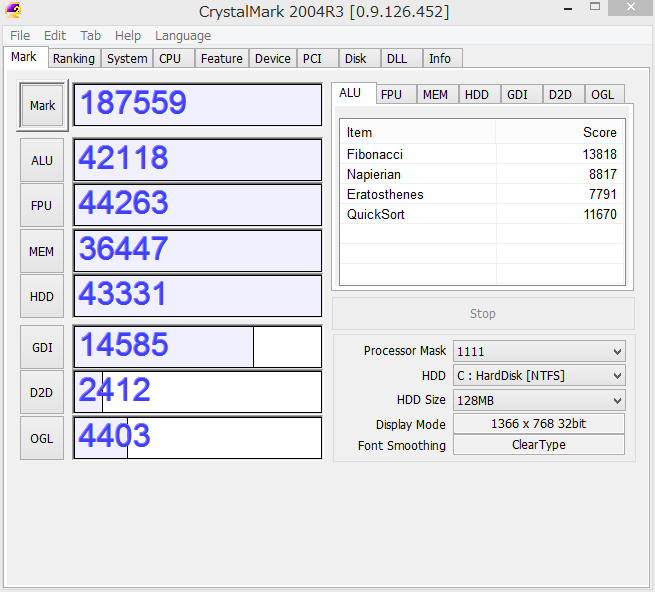Open the File menu
The width and height of the screenshot is (655, 592).
click(20, 36)
